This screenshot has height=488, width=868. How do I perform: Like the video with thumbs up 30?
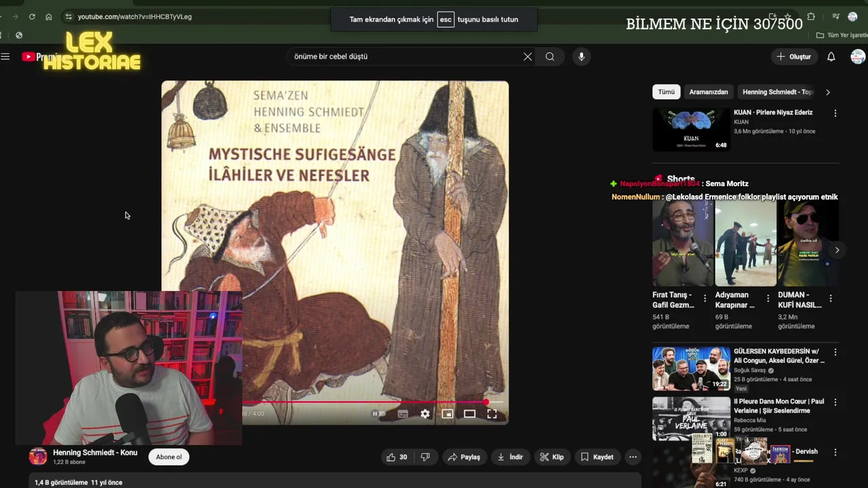point(397,457)
